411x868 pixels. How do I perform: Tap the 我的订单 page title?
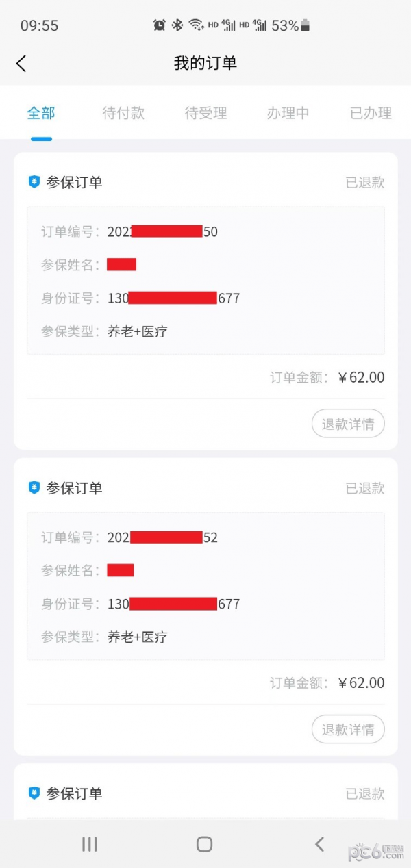click(206, 64)
